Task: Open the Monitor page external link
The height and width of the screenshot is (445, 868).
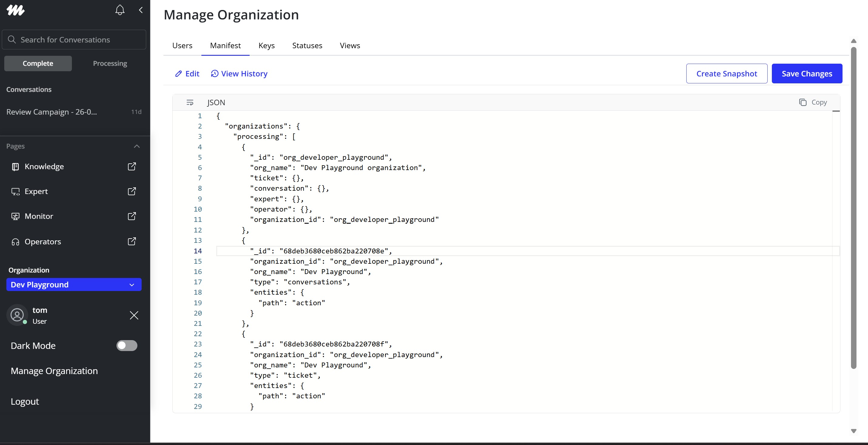Action: pos(132,216)
